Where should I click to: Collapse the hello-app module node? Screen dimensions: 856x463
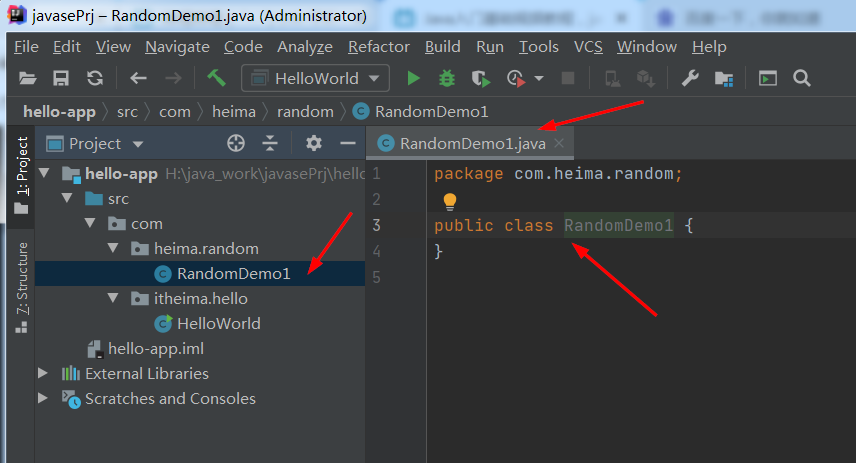pyautogui.click(x=44, y=174)
